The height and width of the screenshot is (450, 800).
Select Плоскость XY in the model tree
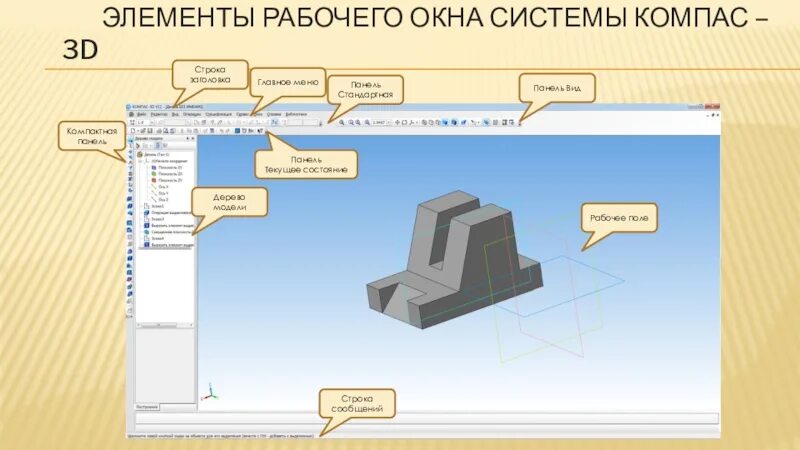tap(166, 167)
